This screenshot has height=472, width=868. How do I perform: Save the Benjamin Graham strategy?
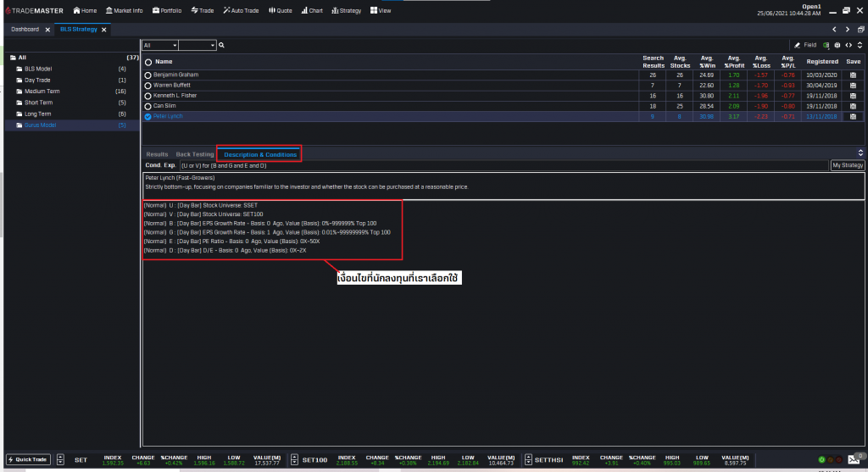[x=853, y=75]
